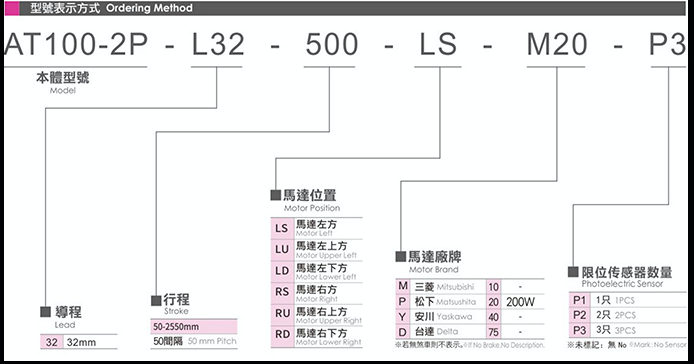Viewport: 694px width, 364px height.
Task: Click the P3 3PCS sensor row
Action: [x=627, y=330]
